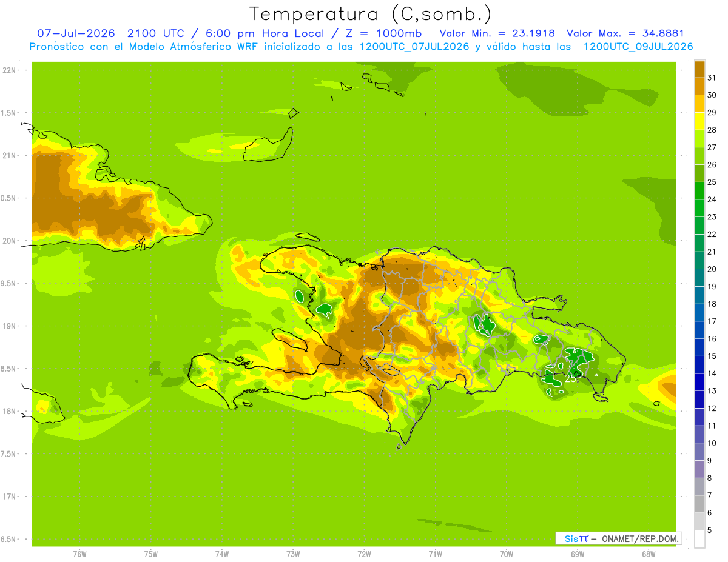Click legend value '27'
This screenshot has height=562, width=728.
click(712, 147)
